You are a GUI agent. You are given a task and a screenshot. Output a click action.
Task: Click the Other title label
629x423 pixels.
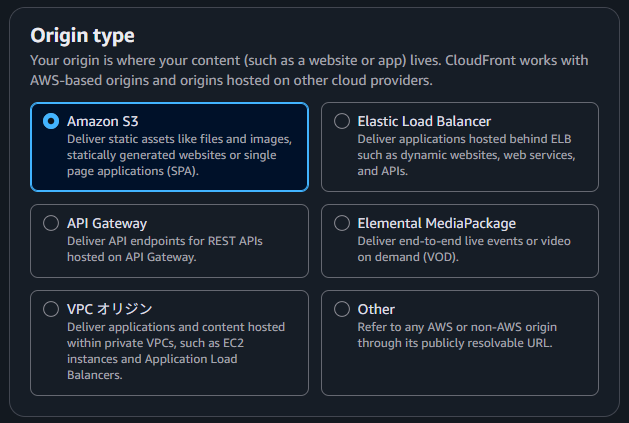pyautogui.click(x=376, y=309)
